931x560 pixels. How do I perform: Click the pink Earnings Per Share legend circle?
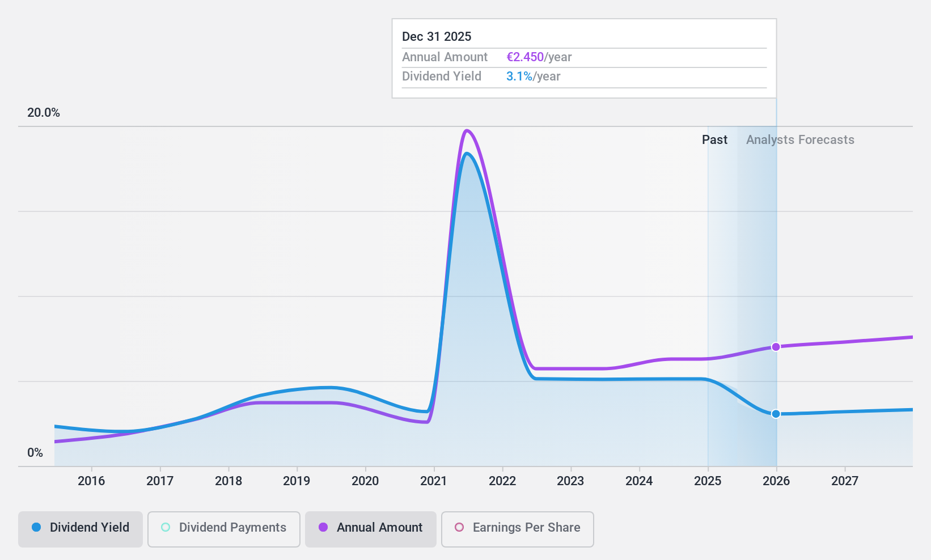pos(459,527)
